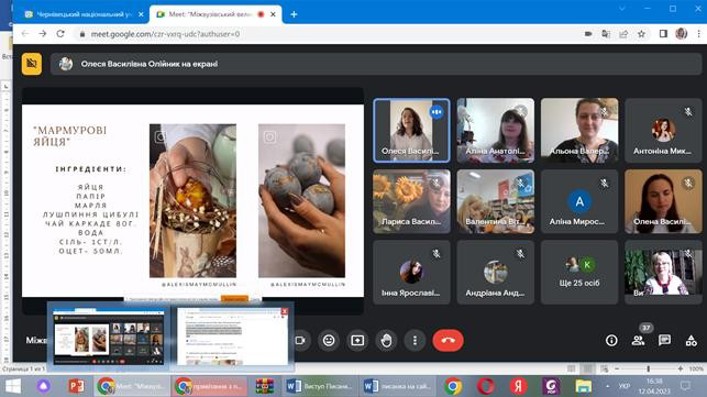Toggle the camera button in the Meet toolbar
This screenshot has height=397, width=707.
(x=300, y=340)
